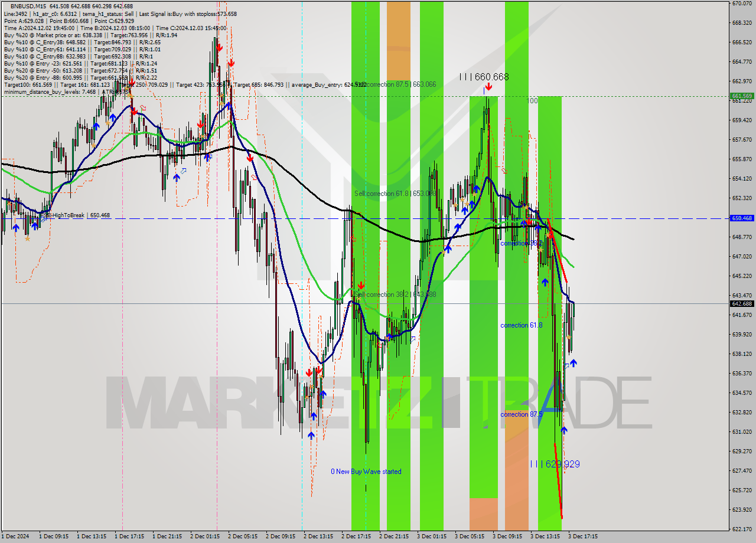
Task: Click the 'I I I 629.929' low label
Action: pyautogui.click(x=555, y=465)
